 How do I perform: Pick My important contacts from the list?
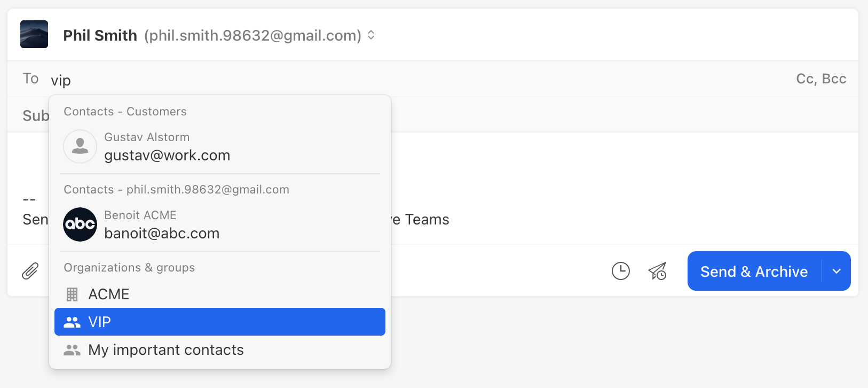[x=166, y=350]
